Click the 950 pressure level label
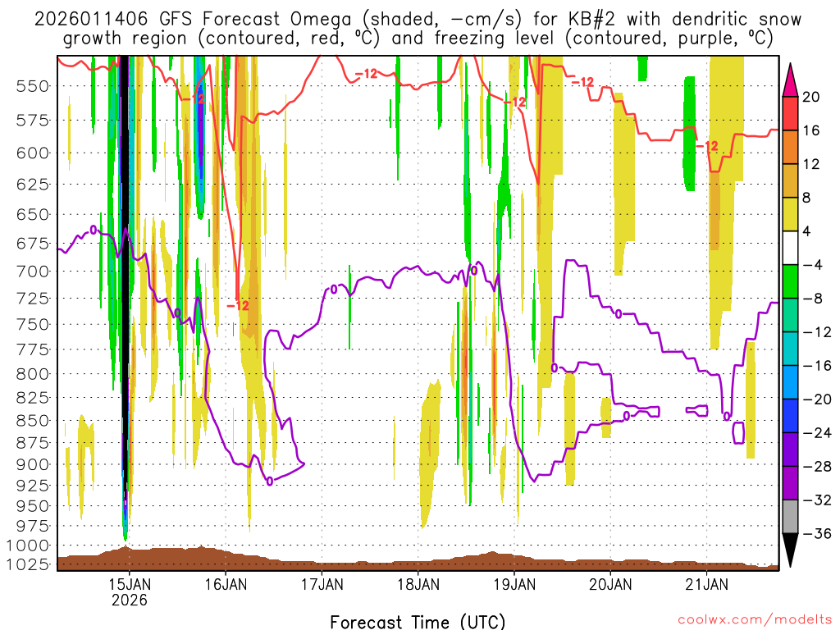840x630 pixels. point(33,505)
